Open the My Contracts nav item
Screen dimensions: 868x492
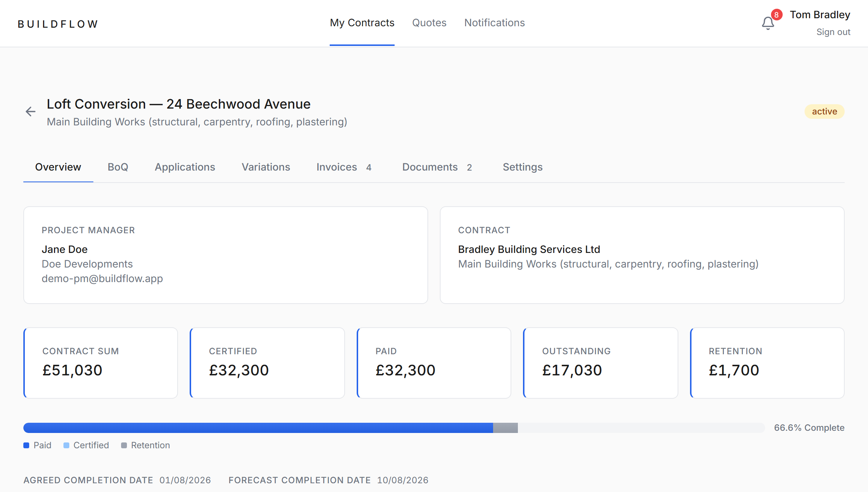pos(362,23)
